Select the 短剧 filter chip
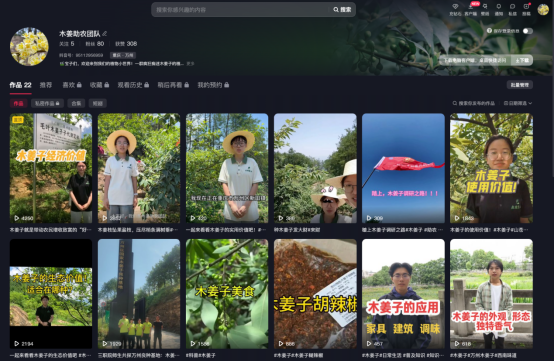 (98, 103)
